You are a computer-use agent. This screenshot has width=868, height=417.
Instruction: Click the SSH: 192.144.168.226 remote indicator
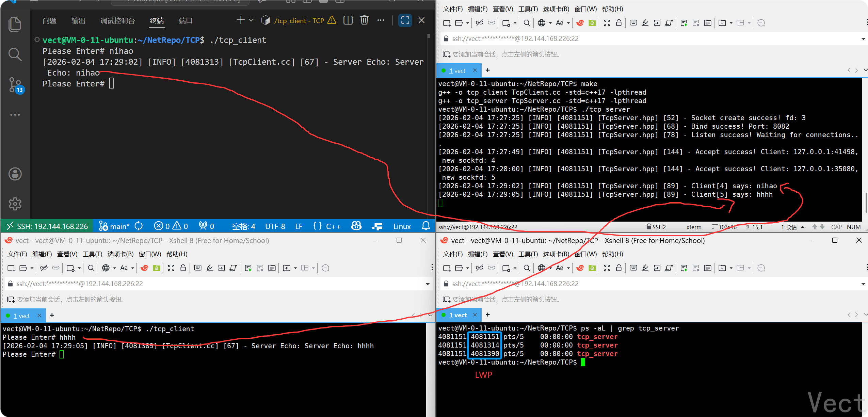coord(47,226)
